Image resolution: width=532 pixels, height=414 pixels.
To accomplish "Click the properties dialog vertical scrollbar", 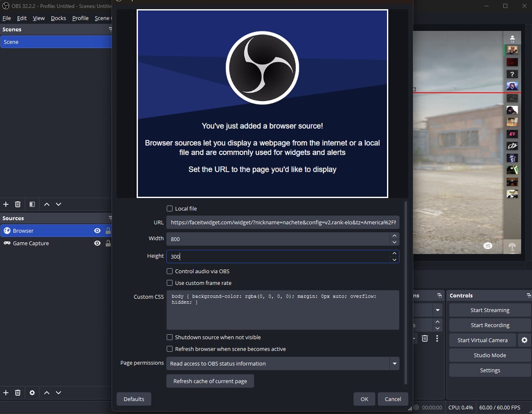I will coord(405,292).
